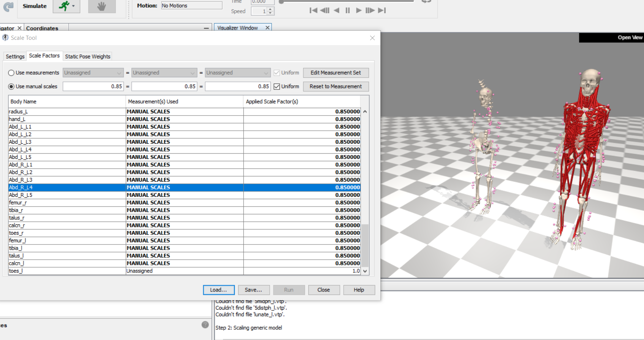
Task: Switch to the Coordinates tab
Action: 42,28
